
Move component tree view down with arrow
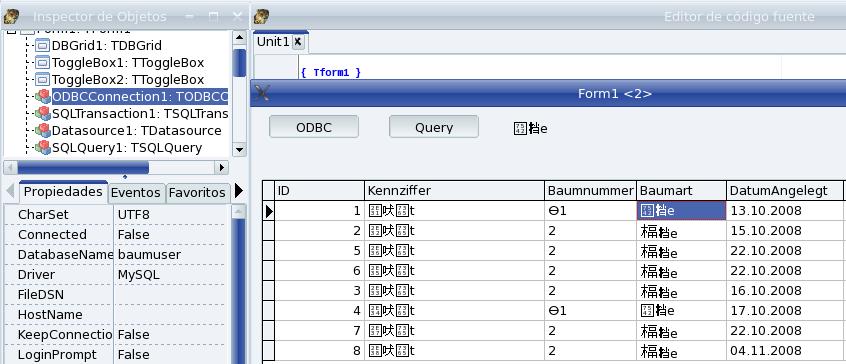[x=239, y=149]
